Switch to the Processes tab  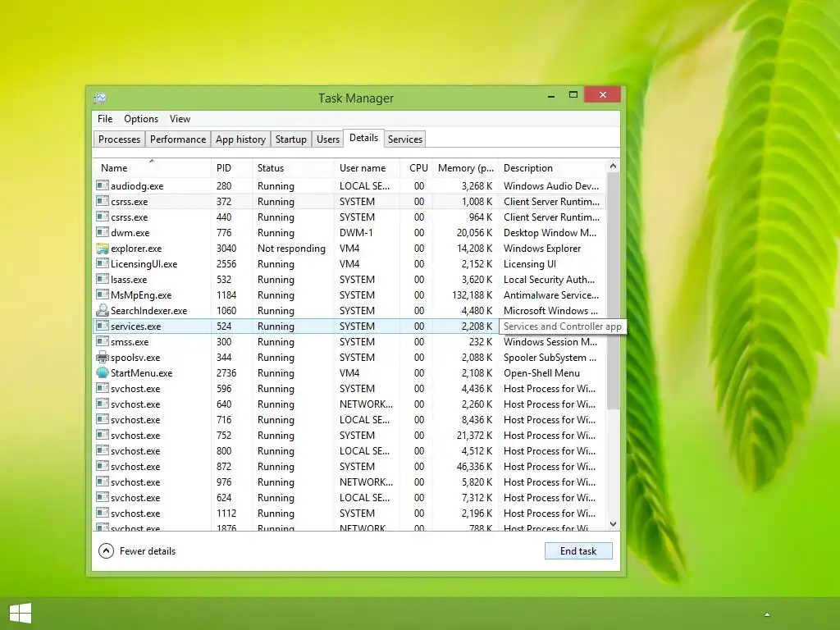119,139
